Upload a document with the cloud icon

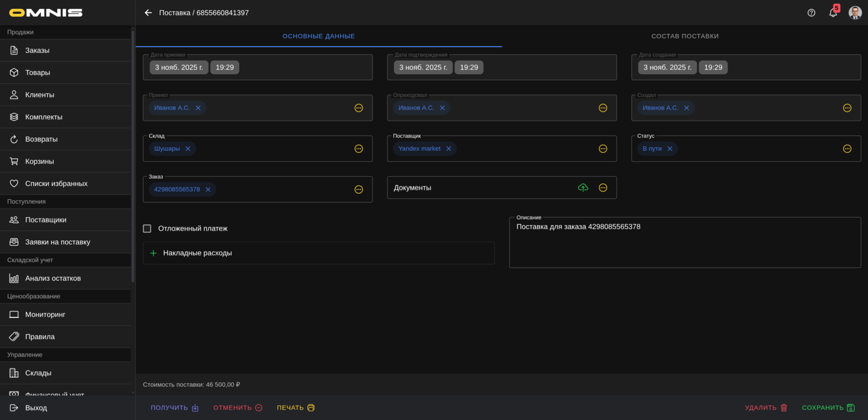583,188
